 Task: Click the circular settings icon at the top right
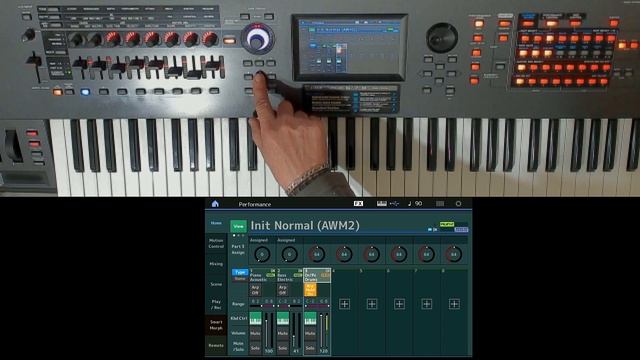click(458, 204)
